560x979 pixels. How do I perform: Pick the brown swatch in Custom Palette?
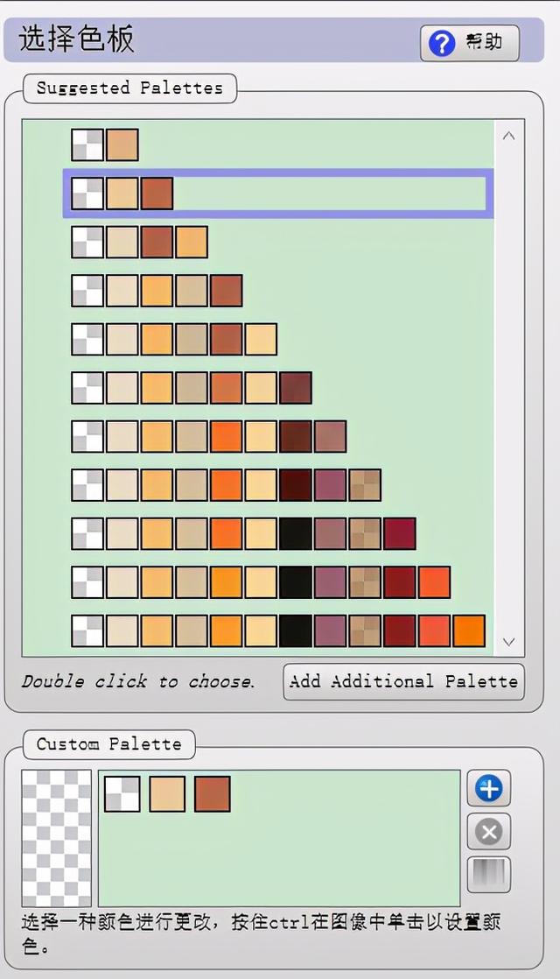(x=213, y=793)
